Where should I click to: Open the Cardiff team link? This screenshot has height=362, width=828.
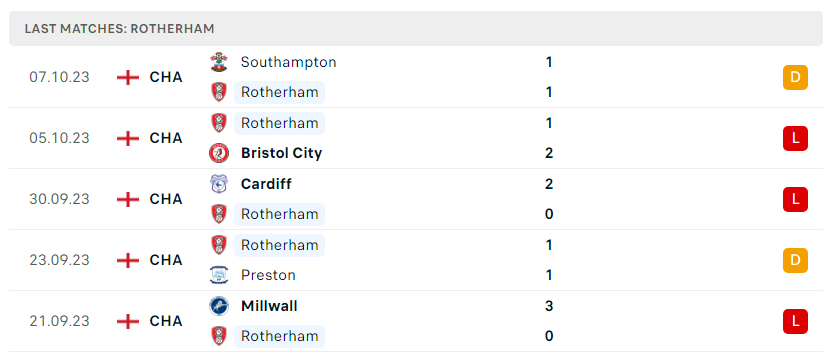pos(266,184)
